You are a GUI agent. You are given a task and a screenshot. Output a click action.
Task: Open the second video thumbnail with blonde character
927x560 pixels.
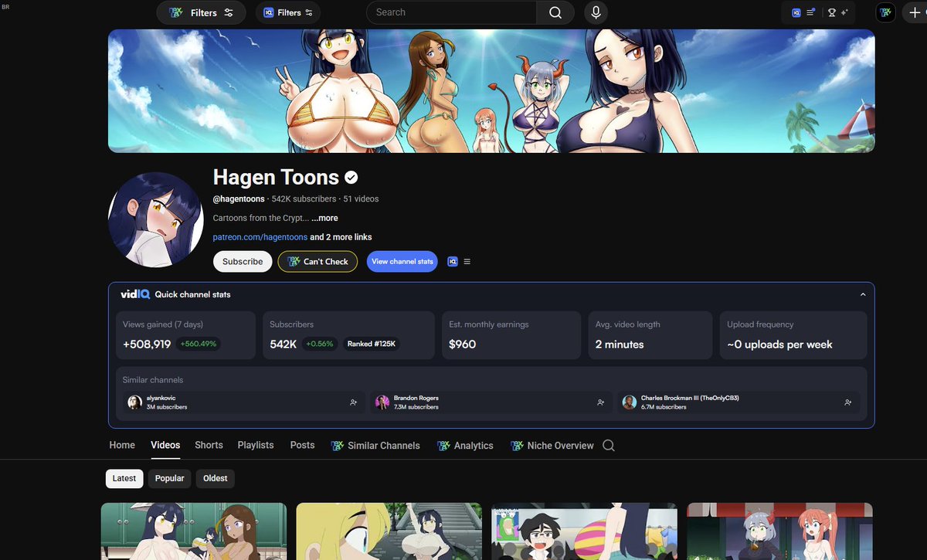pos(389,531)
